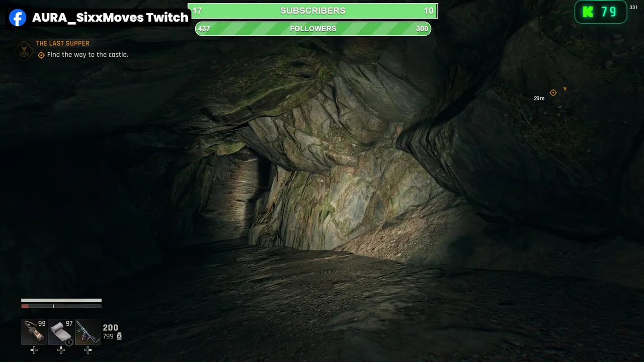Viewport: 644px width, 362px height.
Task: Click the objective marker beside 'Find the way'
Action: pos(41,55)
